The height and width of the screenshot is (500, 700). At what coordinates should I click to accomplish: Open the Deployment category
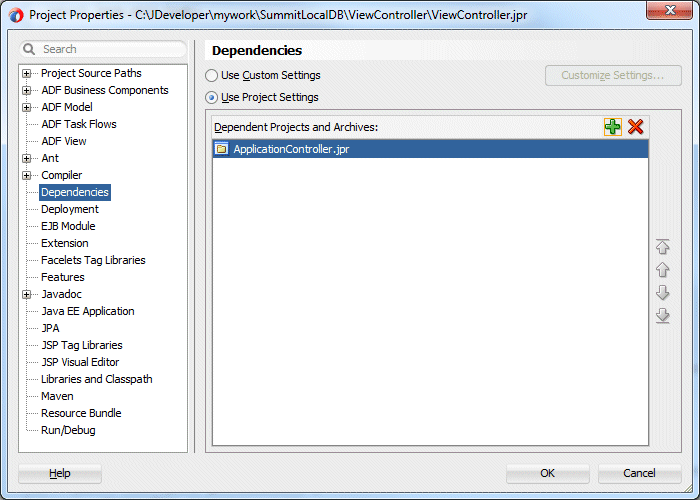[70, 209]
